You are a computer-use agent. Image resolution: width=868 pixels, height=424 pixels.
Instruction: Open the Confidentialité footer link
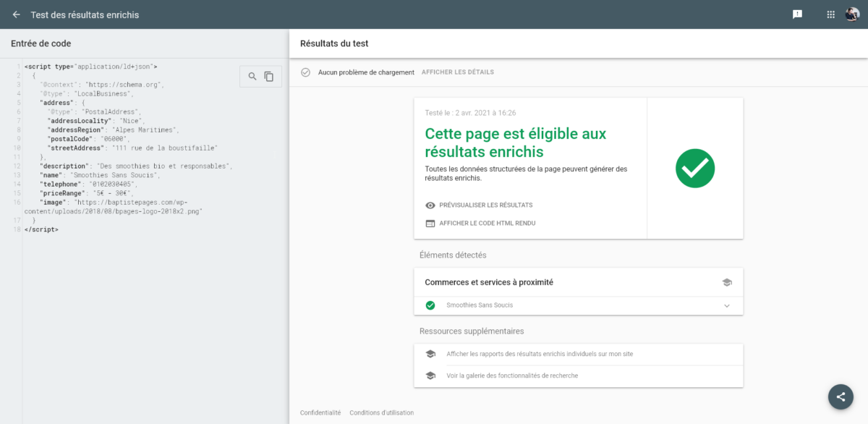pos(320,413)
